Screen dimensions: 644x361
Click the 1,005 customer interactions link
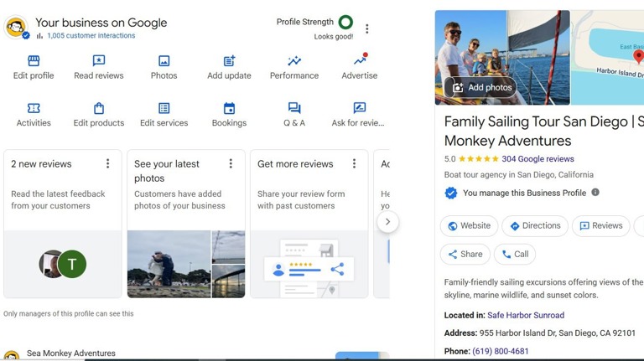(x=91, y=36)
